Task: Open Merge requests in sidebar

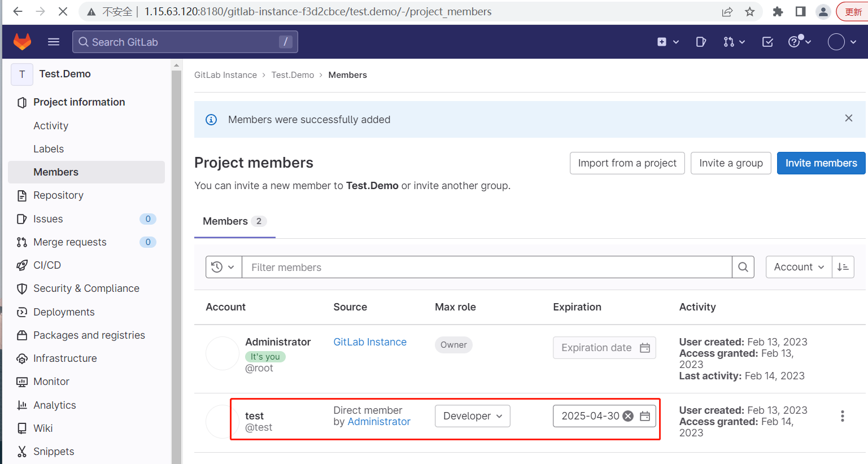Action: [69, 242]
